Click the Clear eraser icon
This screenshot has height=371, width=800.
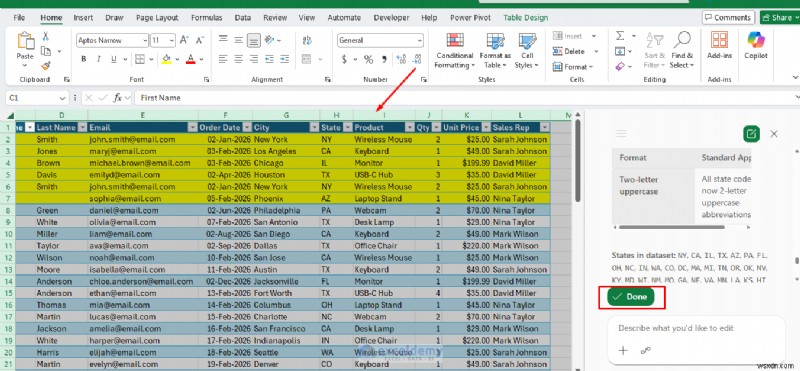[x=620, y=66]
